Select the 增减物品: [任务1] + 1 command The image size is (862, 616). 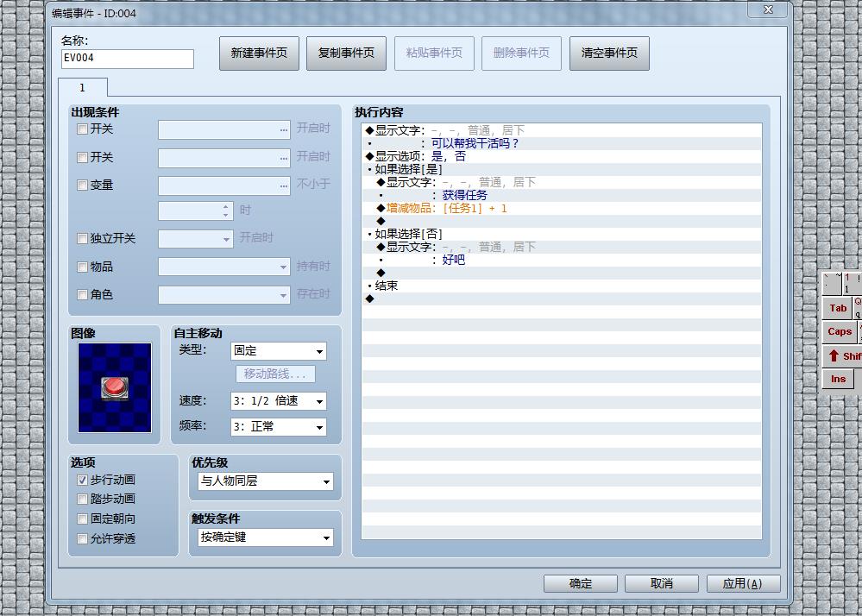coord(562,208)
